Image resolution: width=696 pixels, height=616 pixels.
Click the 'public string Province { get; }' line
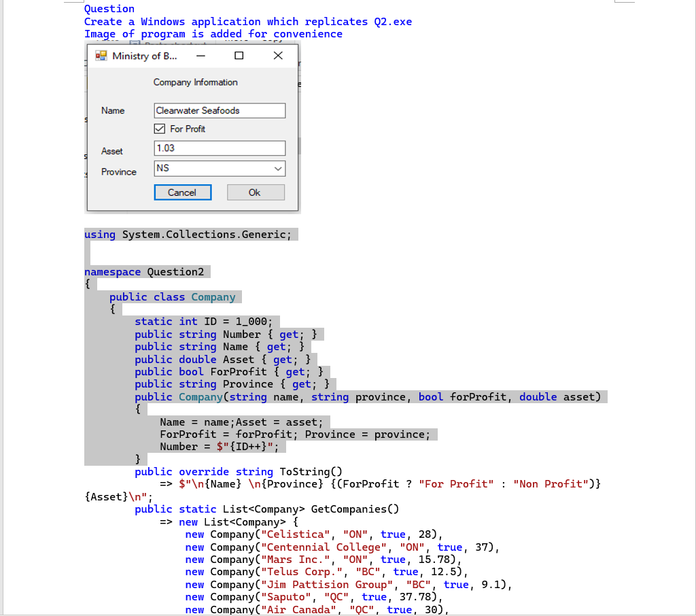point(232,384)
